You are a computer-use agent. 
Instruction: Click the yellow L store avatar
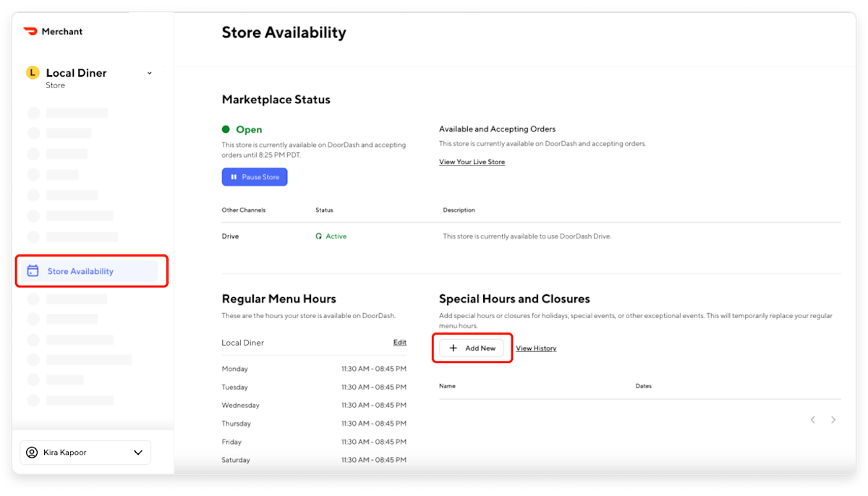(x=33, y=72)
